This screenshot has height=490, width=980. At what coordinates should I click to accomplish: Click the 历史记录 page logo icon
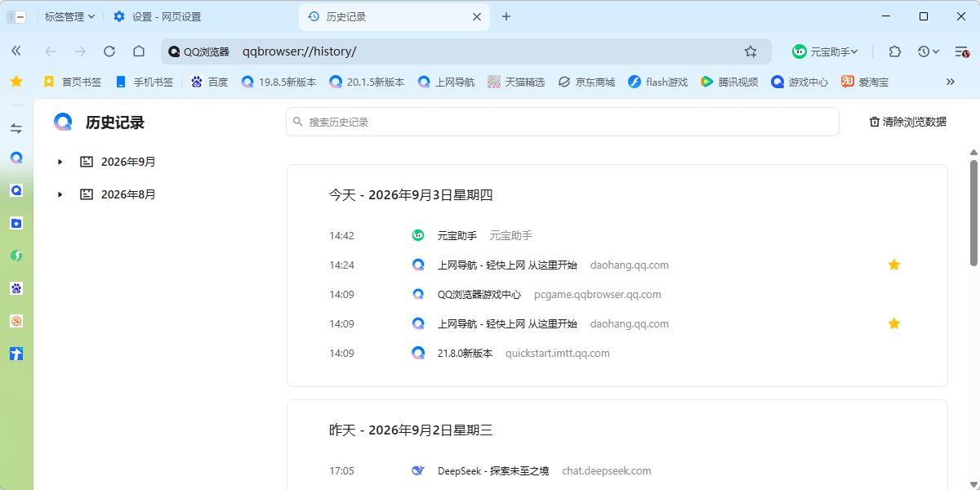pyautogui.click(x=63, y=122)
